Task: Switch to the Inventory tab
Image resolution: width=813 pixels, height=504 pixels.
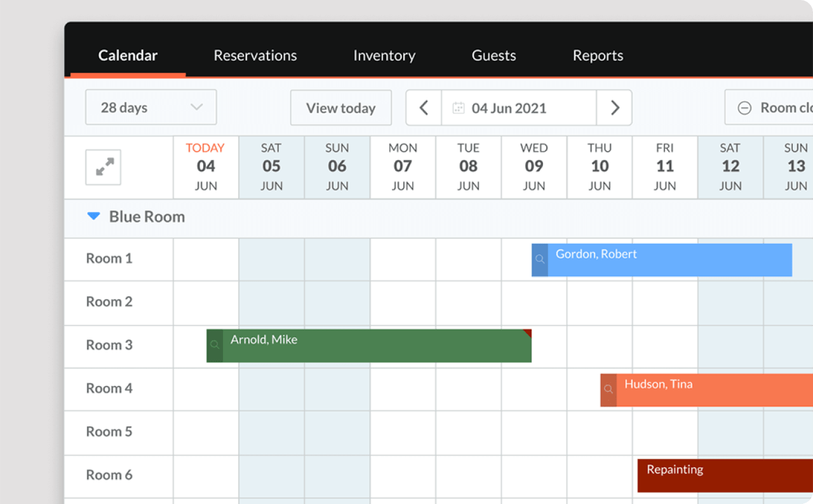Action: pyautogui.click(x=384, y=55)
